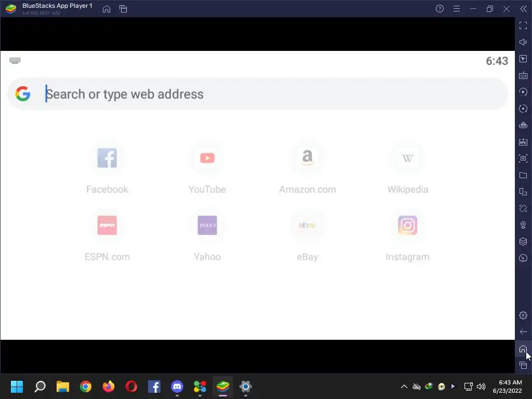Collapse the BlueStacks side toolbar
This screenshot has height=399, width=532.
524,9
